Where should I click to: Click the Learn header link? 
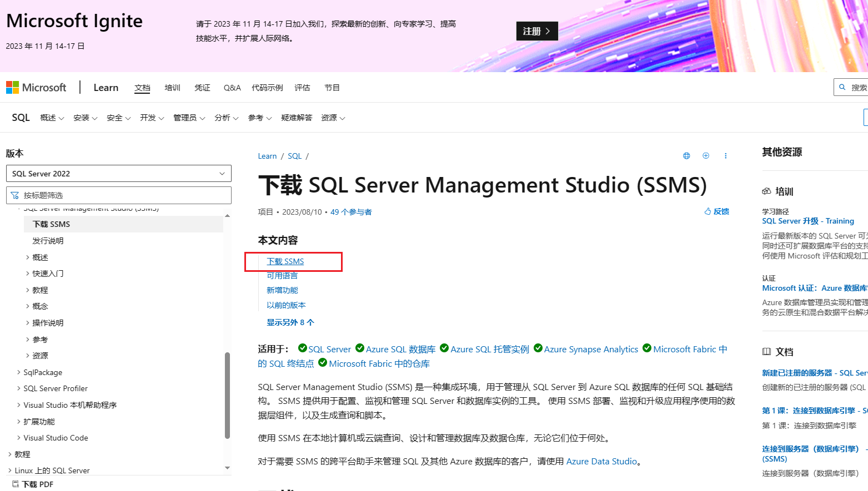(106, 88)
